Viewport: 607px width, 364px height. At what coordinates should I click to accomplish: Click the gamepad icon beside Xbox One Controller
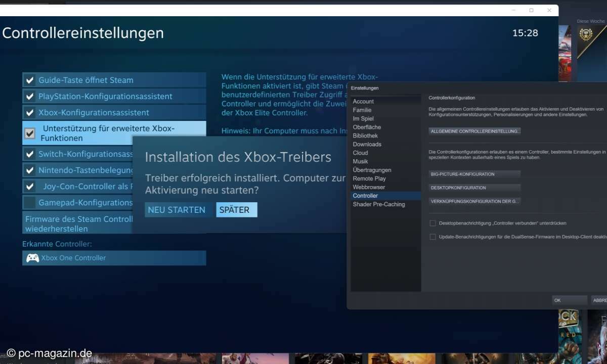[33, 258]
